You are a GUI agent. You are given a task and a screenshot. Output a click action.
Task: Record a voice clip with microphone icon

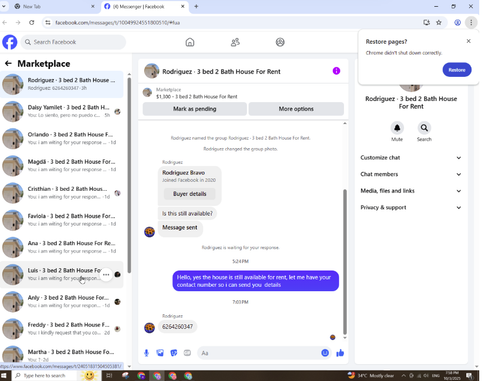(x=146, y=353)
